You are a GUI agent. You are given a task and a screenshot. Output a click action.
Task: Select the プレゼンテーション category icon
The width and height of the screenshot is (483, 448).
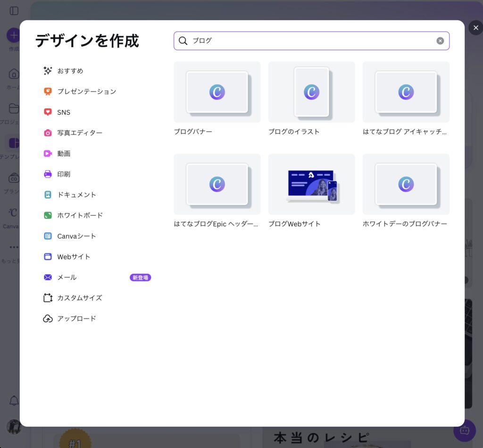[48, 91]
